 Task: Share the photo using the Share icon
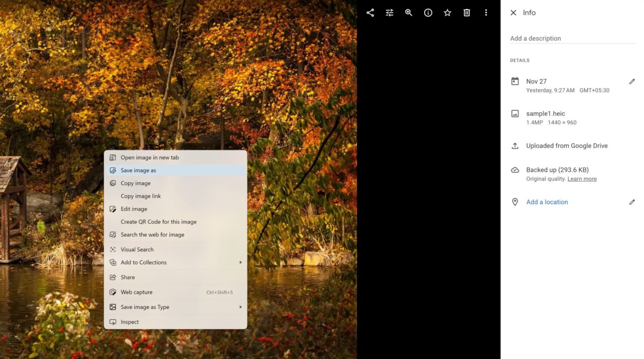pyautogui.click(x=370, y=13)
